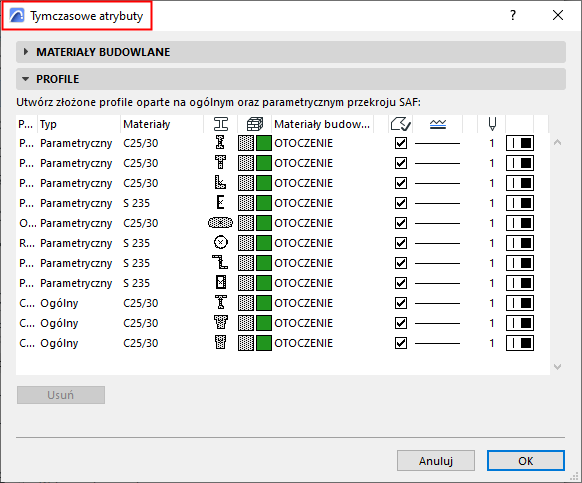Image resolution: width=582 pixels, height=483 pixels.
Task: Select the Ogólny I-shaped profile icon
Action: tap(220, 303)
